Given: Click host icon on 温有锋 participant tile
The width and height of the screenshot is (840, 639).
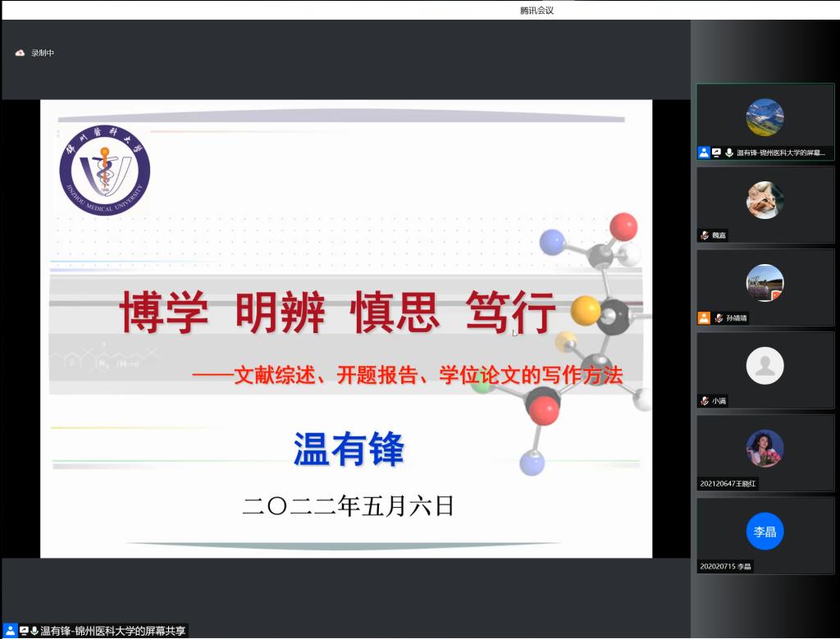Looking at the screenshot, I should click(704, 153).
